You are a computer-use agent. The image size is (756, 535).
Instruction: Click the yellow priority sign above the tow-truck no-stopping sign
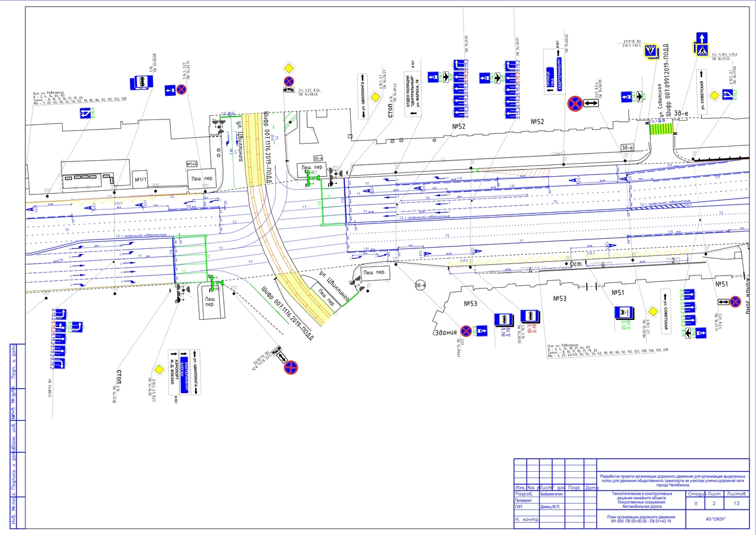(x=288, y=67)
